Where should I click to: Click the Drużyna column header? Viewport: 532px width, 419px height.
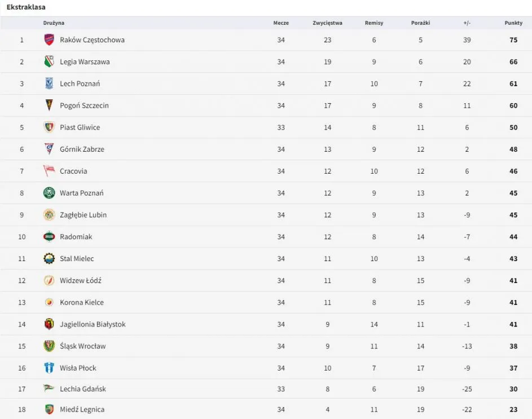pos(54,23)
